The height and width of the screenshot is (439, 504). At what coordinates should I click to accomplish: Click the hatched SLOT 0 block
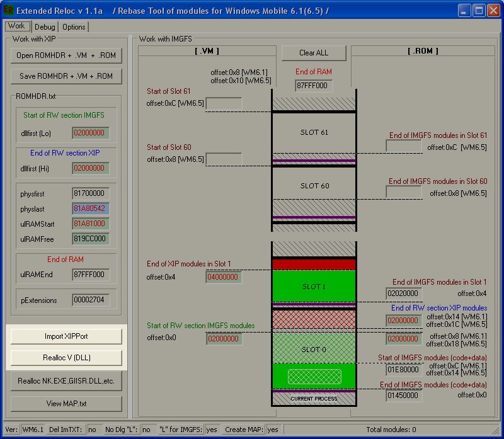pos(314,349)
